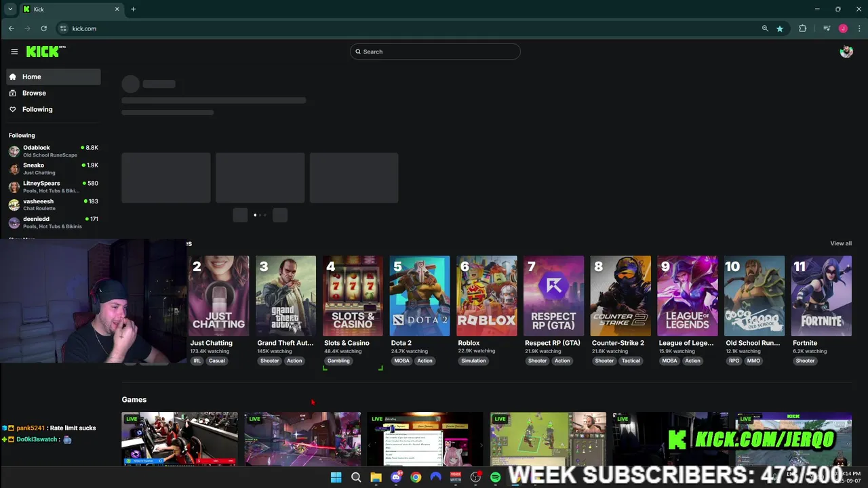
Task: Click the MOBA tag under Dota 2
Action: click(x=402, y=361)
